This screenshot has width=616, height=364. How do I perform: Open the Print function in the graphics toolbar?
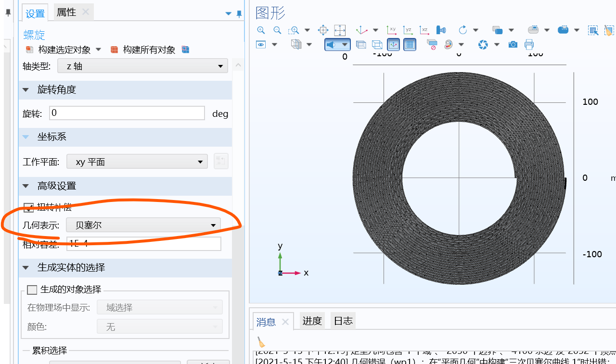pyautogui.click(x=529, y=44)
